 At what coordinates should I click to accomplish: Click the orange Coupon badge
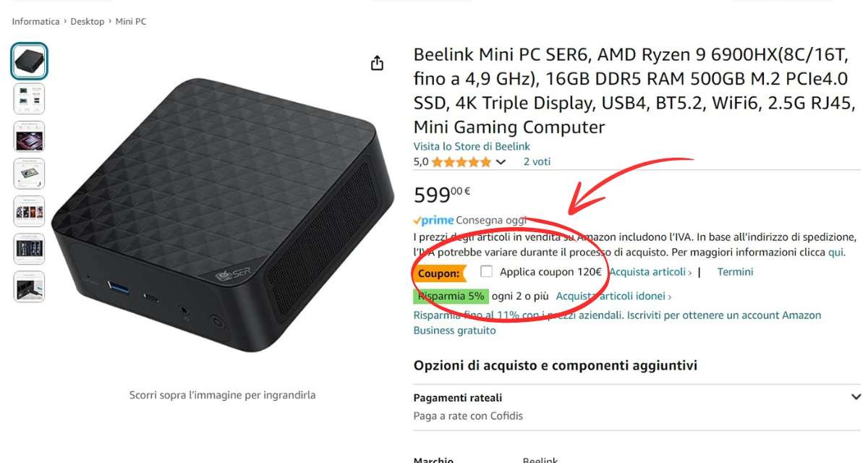pyautogui.click(x=439, y=273)
